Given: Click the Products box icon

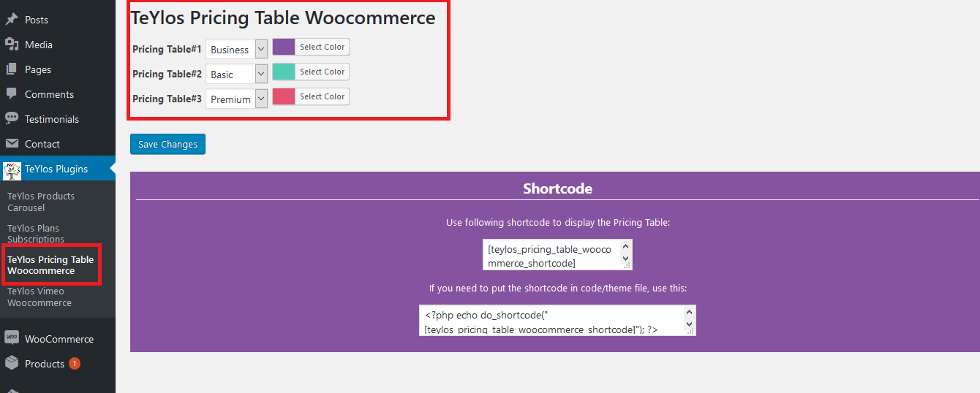Looking at the screenshot, I should pyautogui.click(x=12, y=364).
